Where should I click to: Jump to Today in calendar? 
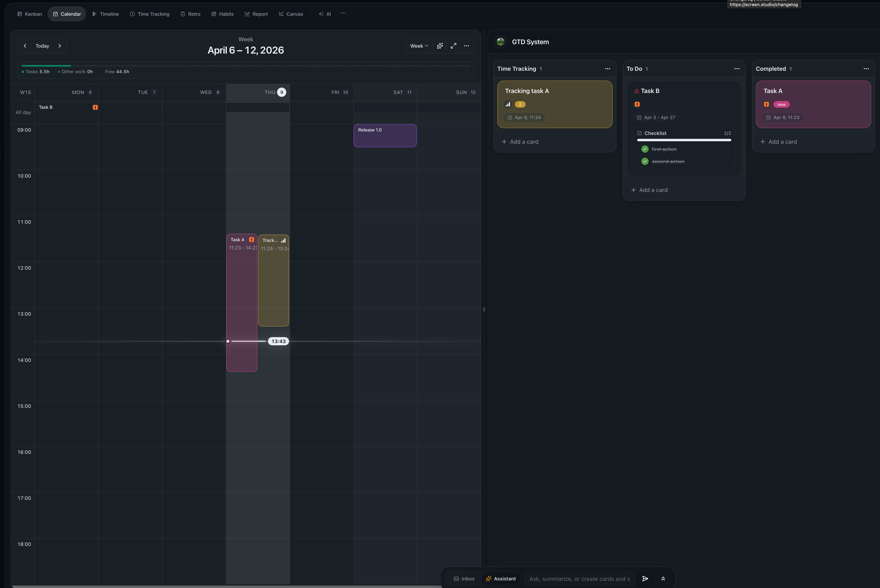pos(42,46)
